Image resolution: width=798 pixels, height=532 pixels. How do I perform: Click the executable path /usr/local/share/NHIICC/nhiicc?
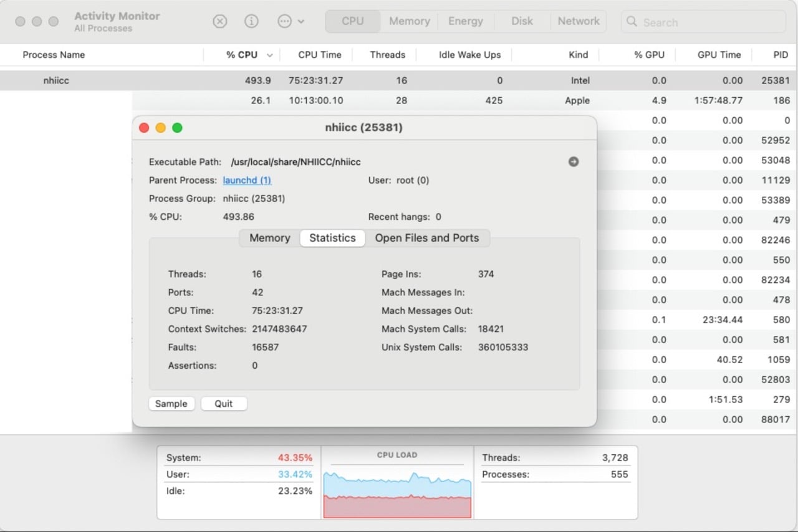296,162
